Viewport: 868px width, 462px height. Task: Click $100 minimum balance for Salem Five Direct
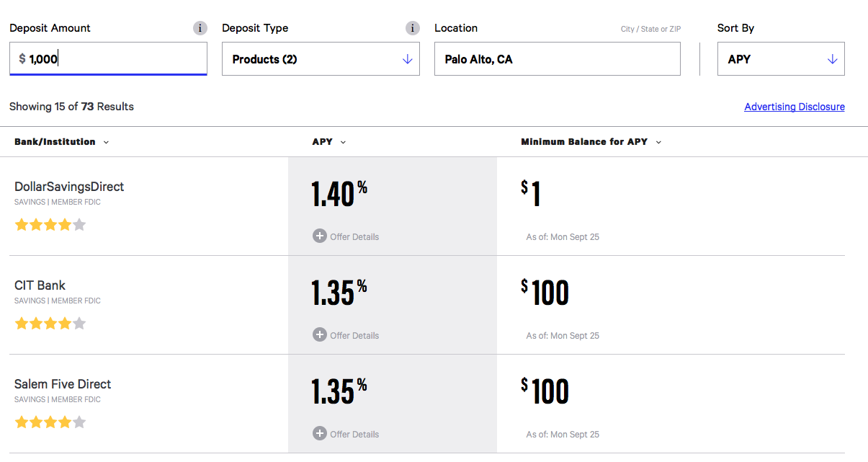pyautogui.click(x=545, y=391)
